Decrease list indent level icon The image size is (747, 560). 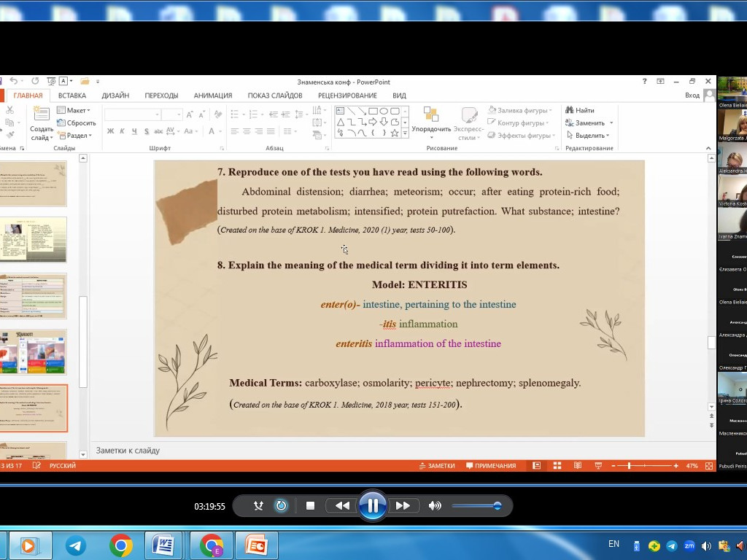click(274, 114)
